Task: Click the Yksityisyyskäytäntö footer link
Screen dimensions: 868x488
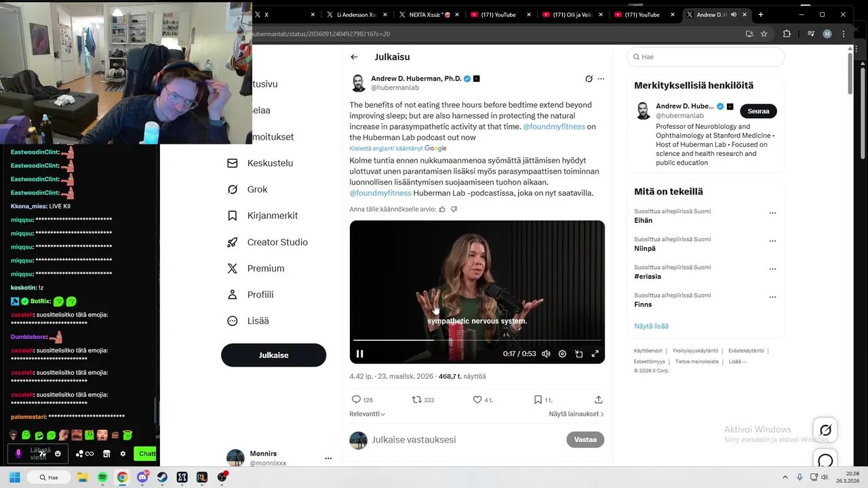Action: (x=696, y=350)
